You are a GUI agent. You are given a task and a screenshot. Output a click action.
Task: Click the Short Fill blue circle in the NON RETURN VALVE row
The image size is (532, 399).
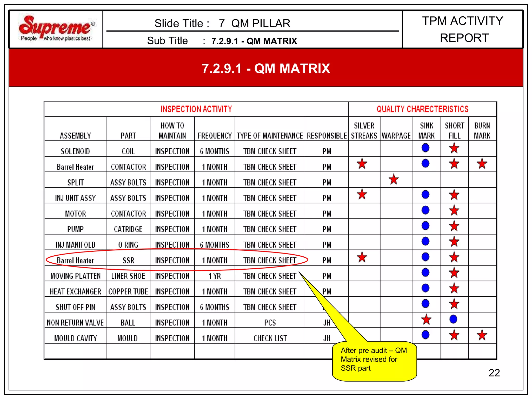coord(453,319)
